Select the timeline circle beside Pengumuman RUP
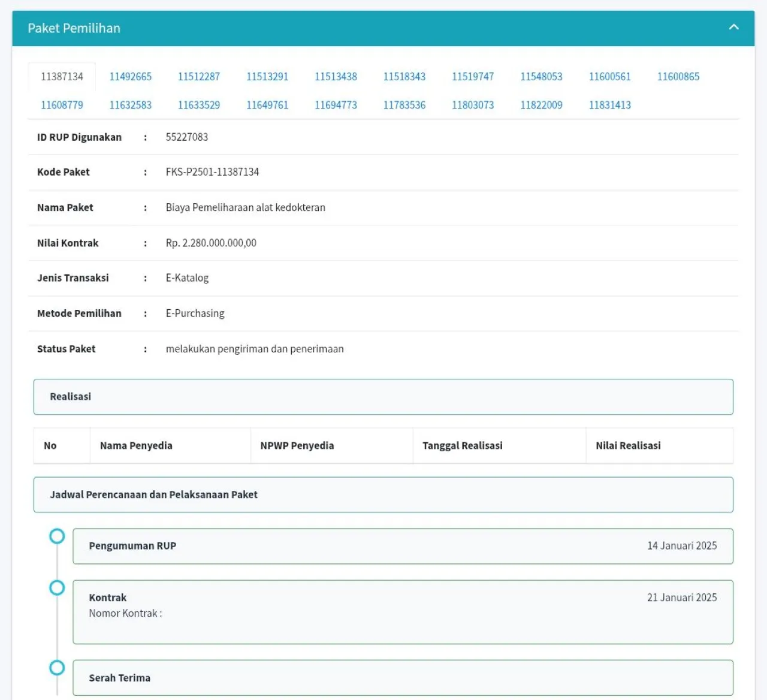767x700 pixels. coord(57,536)
